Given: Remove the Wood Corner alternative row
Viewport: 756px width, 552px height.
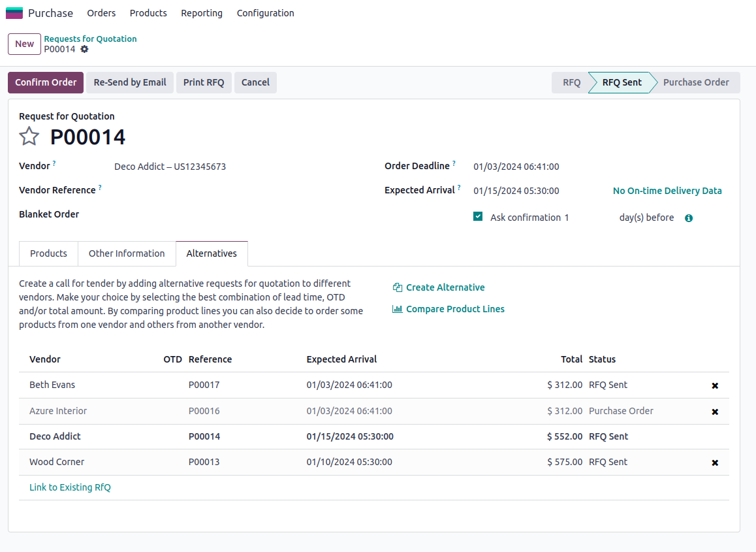Looking at the screenshot, I should pos(715,463).
